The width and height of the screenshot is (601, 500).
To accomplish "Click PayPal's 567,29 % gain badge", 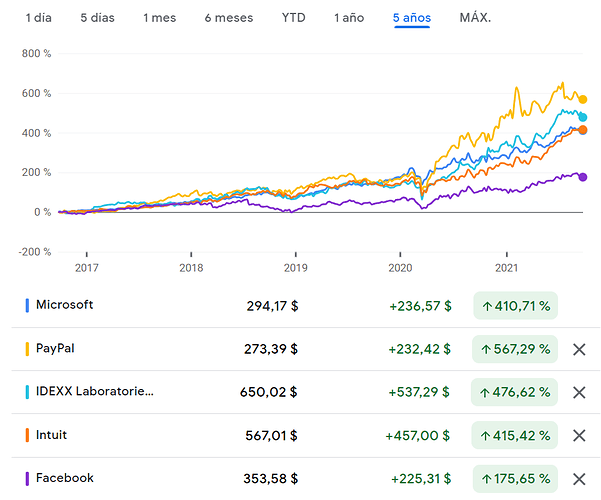I will tap(515, 349).
